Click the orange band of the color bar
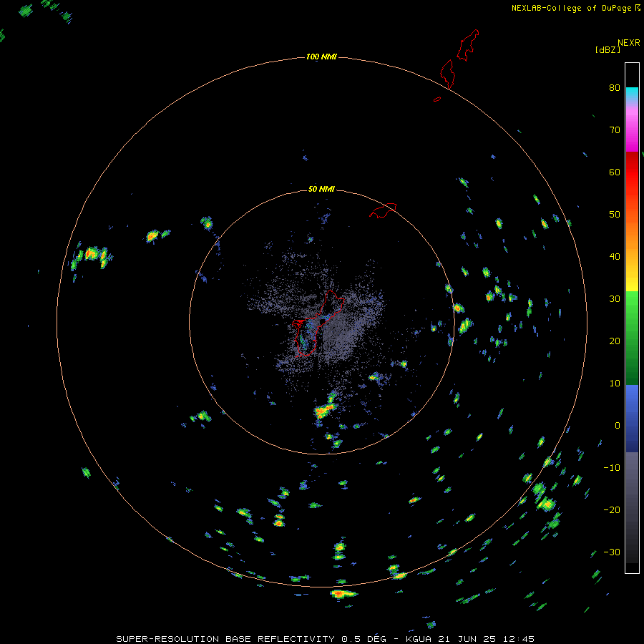The height and width of the screenshot is (644, 644). (632, 230)
